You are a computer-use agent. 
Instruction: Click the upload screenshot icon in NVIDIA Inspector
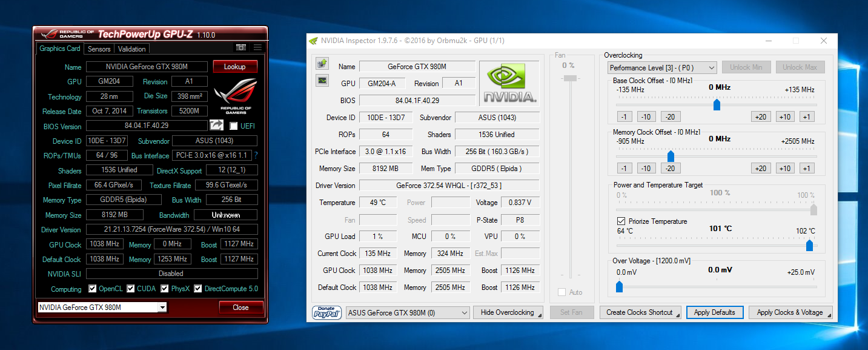(322, 64)
